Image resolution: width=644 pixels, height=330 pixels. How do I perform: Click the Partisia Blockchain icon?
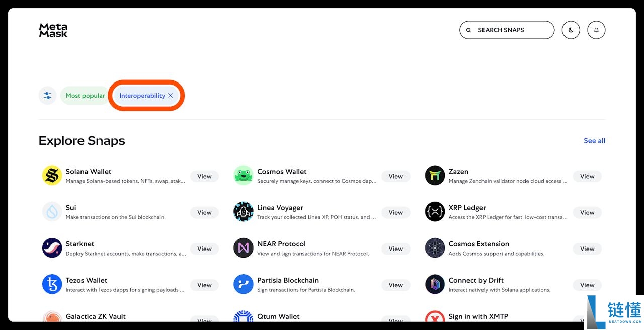(244, 284)
